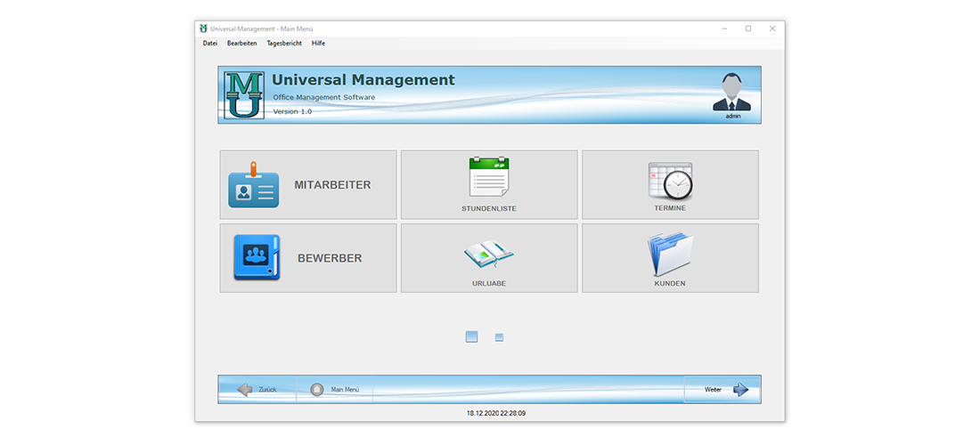Click the BEWERBER label
The height and width of the screenshot is (445, 980).
point(330,258)
